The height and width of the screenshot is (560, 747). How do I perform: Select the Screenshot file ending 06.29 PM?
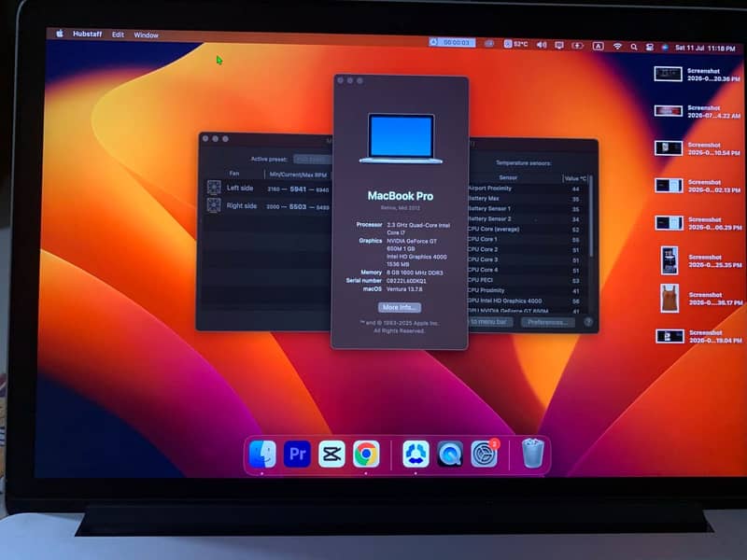pyautogui.click(x=698, y=223)
